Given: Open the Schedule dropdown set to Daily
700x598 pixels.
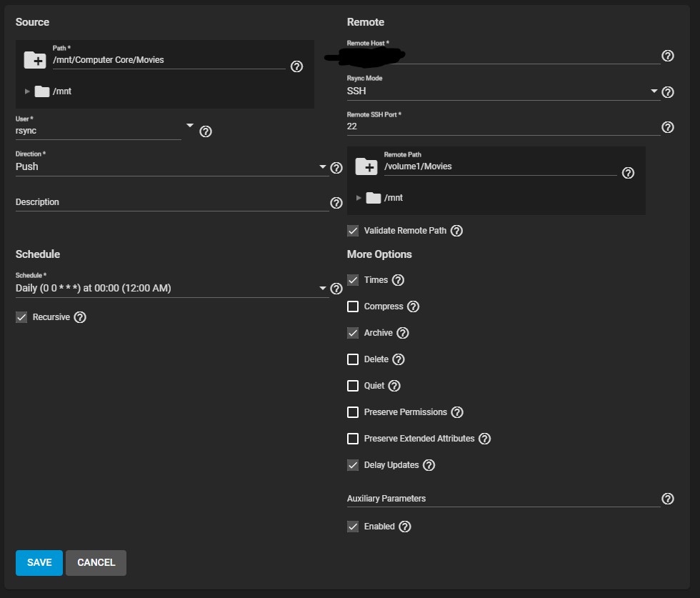Looking at the screenshot, I should (x=172, y=288).
